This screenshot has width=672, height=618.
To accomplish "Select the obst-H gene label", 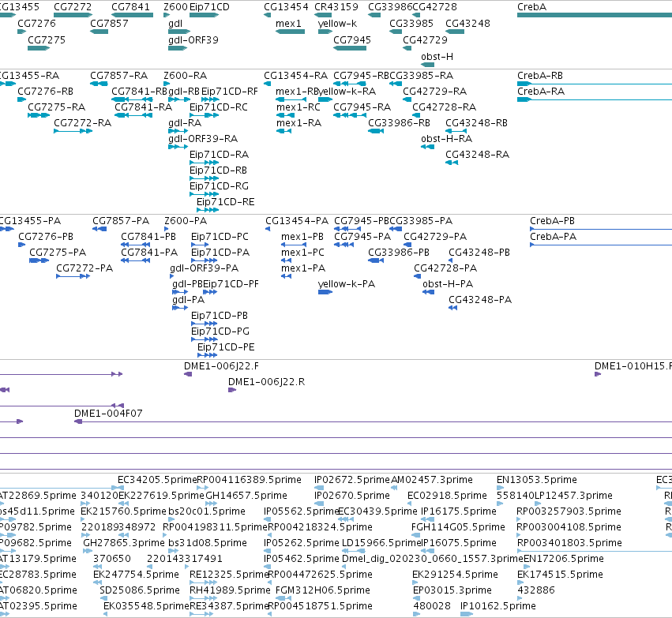I will 437,57.
